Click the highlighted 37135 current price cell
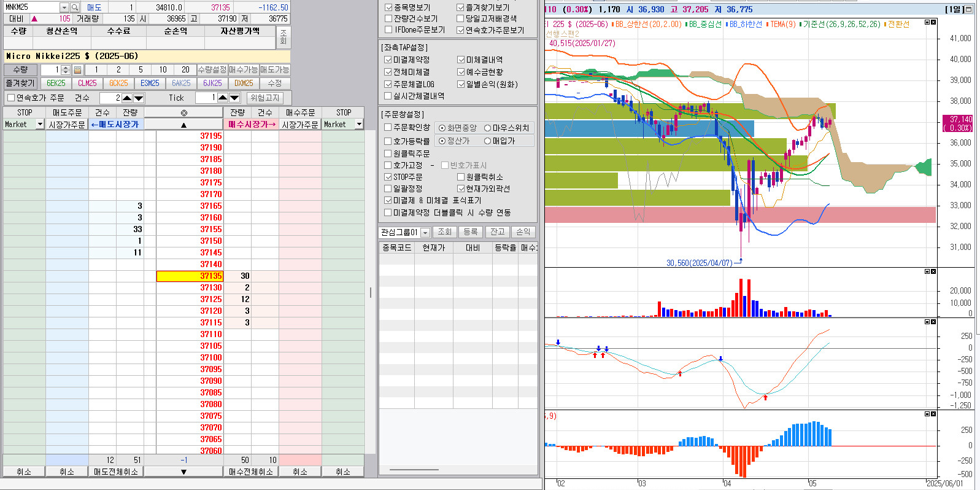The image size is (980, 490). pos(190,276)
